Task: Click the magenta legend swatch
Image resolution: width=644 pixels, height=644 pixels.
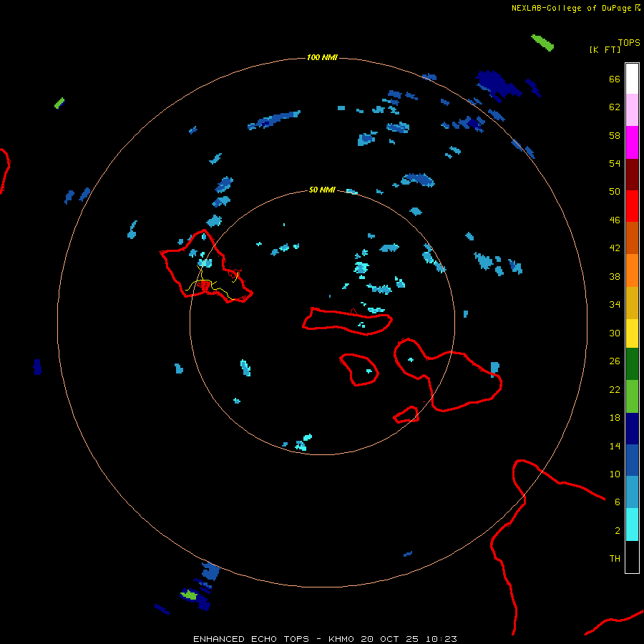Action: point(632,142)
